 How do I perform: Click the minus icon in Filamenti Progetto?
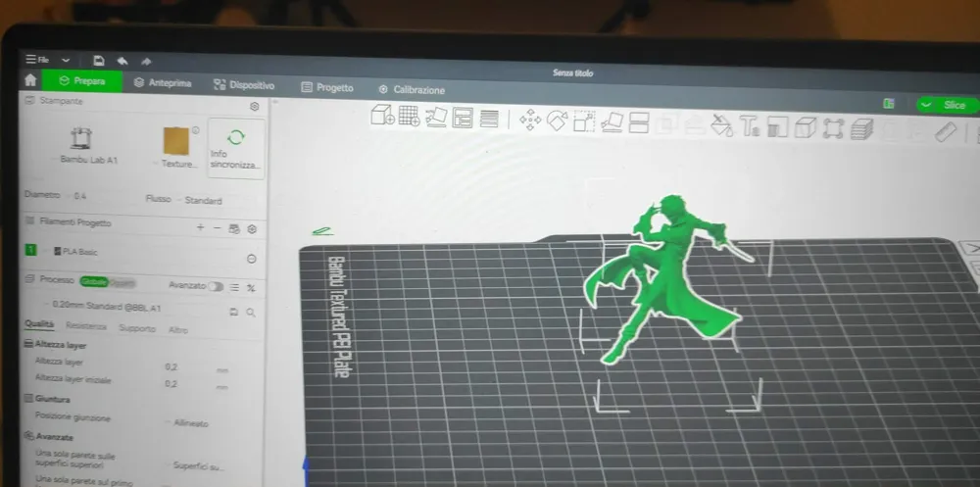point(217,228)
